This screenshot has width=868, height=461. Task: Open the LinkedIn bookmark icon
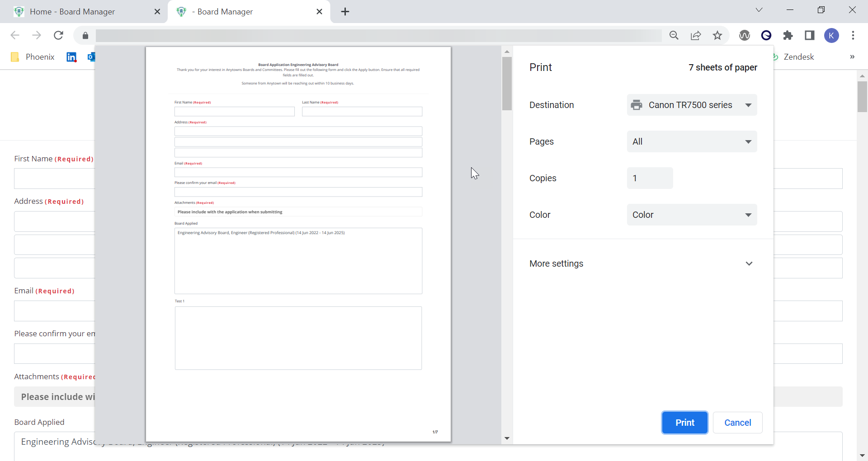[x=71, y=57]
